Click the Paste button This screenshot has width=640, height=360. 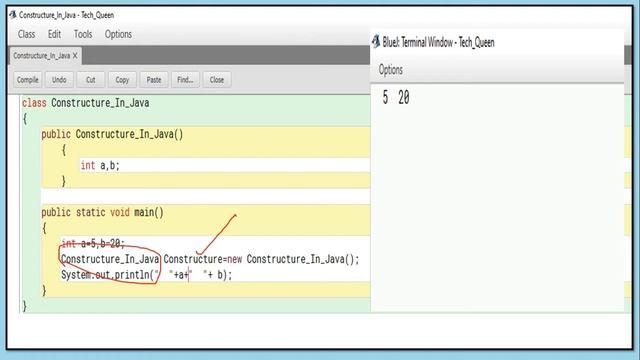[x=154, y=80]
